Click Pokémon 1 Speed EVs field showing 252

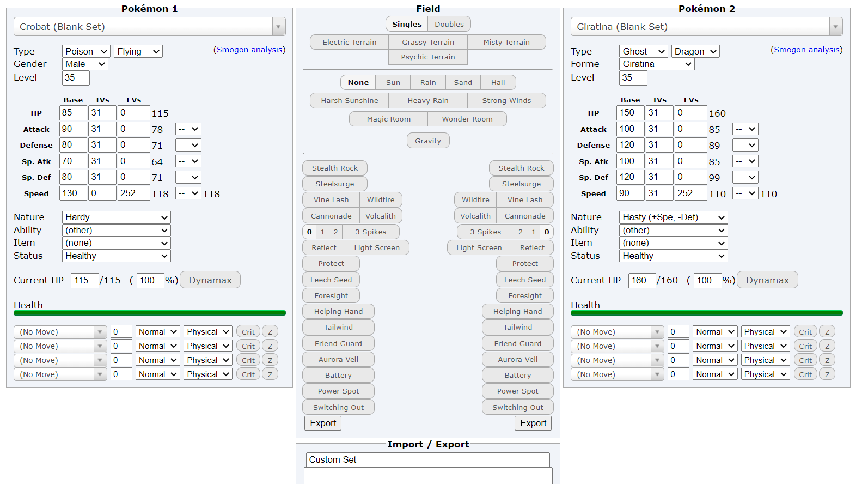click(x=134, y=193)
